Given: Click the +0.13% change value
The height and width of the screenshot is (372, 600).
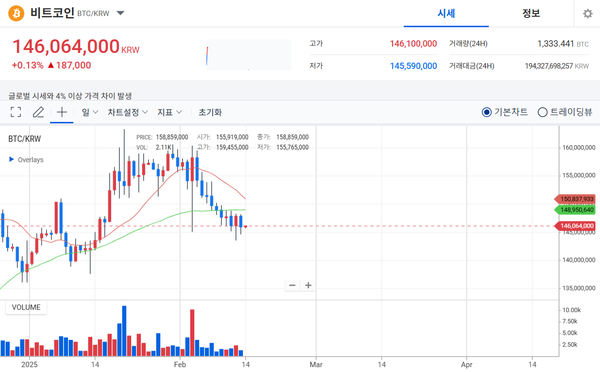Looking at the screenshot, I should [x=28, y=65].
